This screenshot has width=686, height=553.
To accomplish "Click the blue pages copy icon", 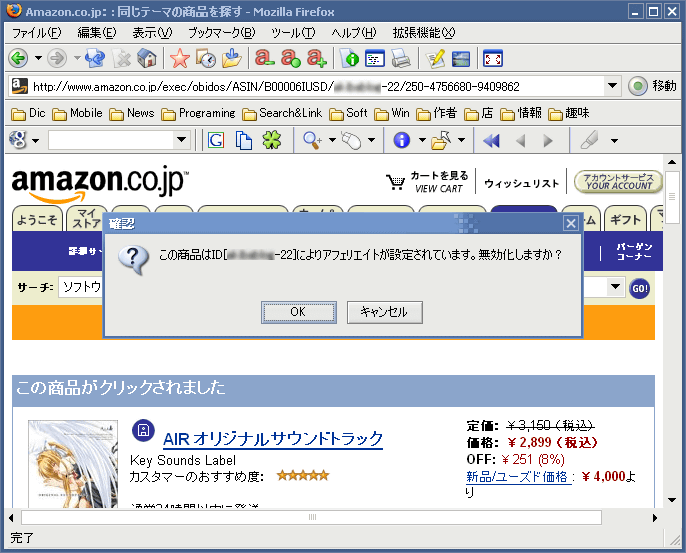I will coord(243,140).
